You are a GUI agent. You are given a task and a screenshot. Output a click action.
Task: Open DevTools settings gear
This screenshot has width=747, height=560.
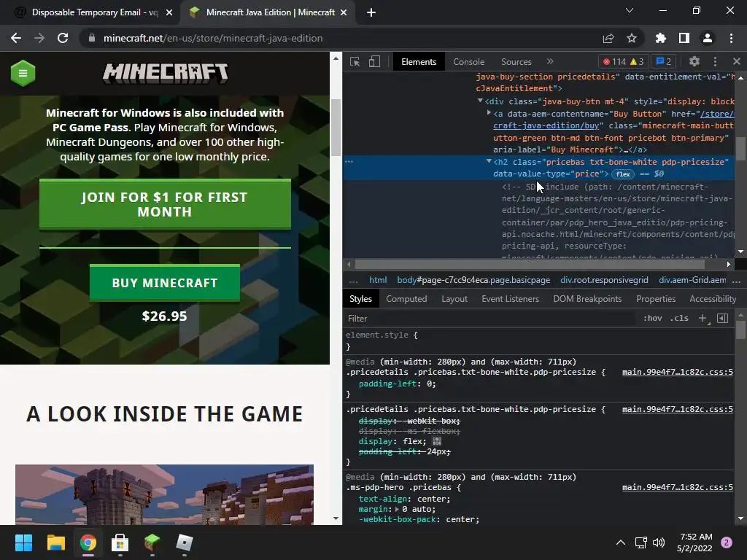pos(694,61)
